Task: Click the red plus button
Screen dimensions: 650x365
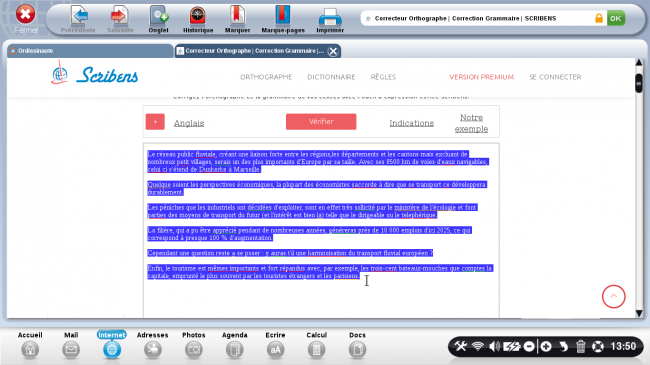Action: pos(155,122)
